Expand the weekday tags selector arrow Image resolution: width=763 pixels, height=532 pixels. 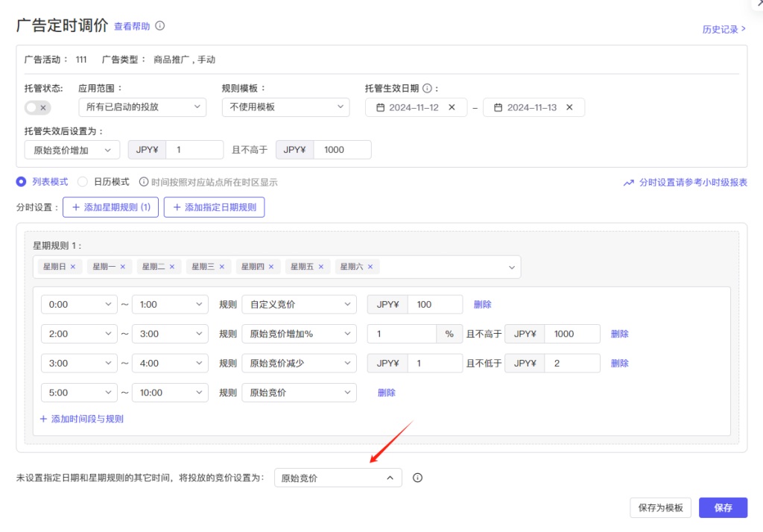[512, 267]
